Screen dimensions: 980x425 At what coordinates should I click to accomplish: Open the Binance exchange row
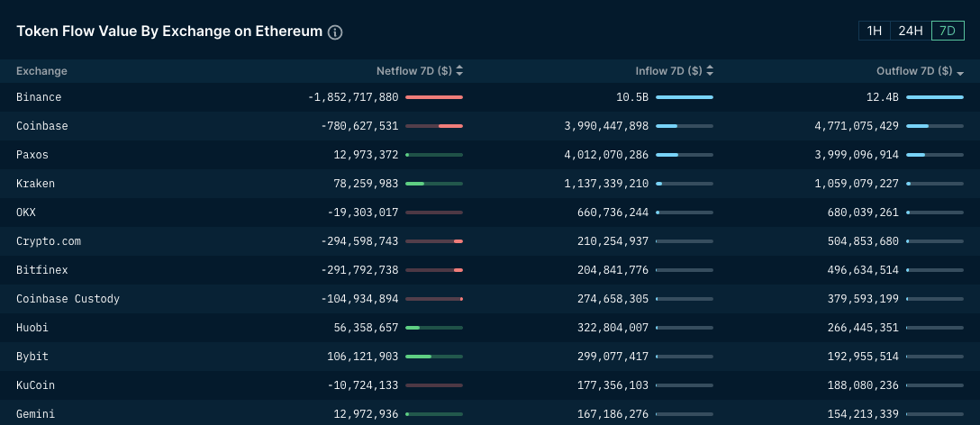coord(490,97)
